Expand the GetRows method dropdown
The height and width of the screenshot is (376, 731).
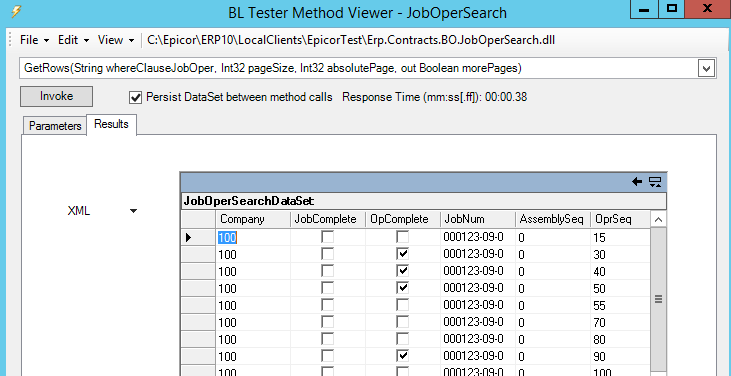point(706,69)
